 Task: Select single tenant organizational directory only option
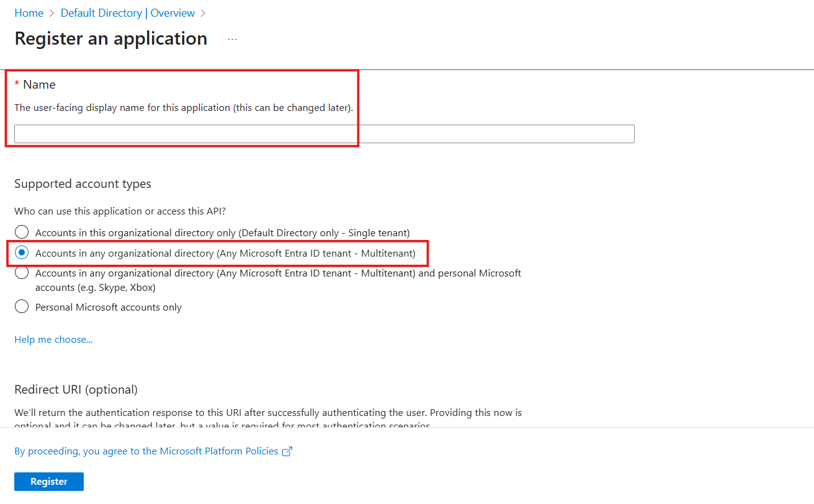point(22,232)
